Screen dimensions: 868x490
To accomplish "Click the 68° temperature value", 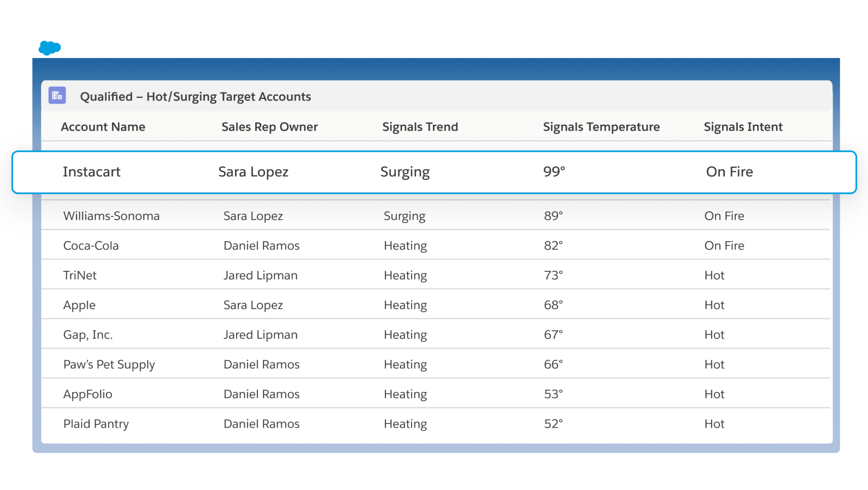I will click(553, 305).
